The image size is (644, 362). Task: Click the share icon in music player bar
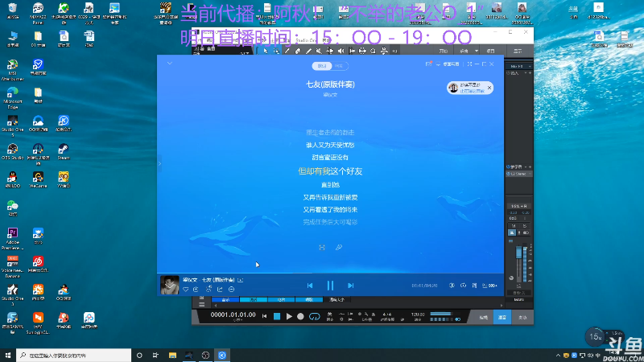point(220,290)
